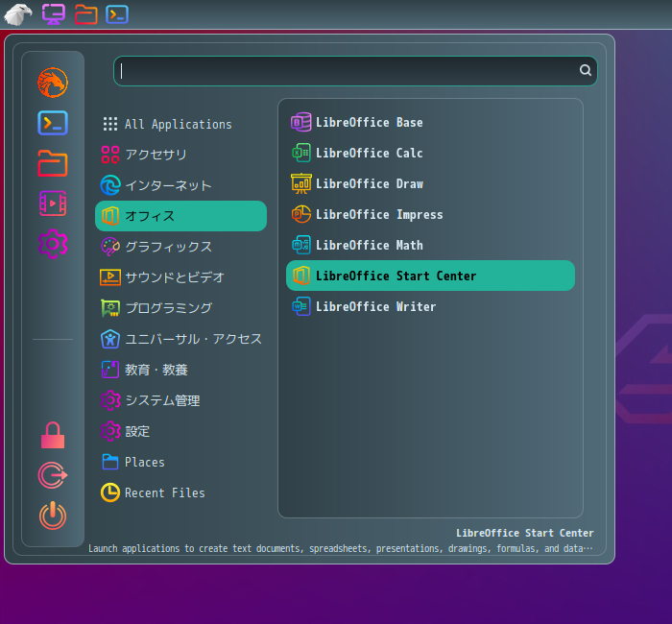This screenshot has height=624, width=672.
Task: Click the インターネット Edge-style icon
Action: coord(110,185)
